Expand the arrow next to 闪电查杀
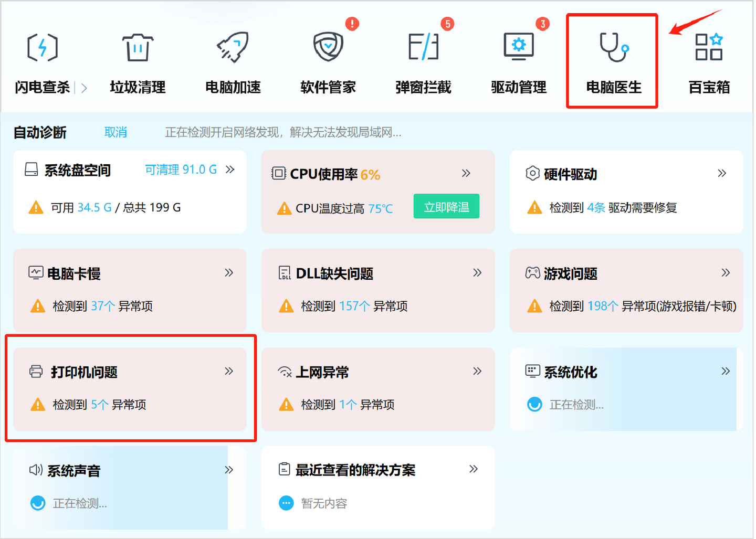This screenshot has height=539, width=756. tap(84, 88)
